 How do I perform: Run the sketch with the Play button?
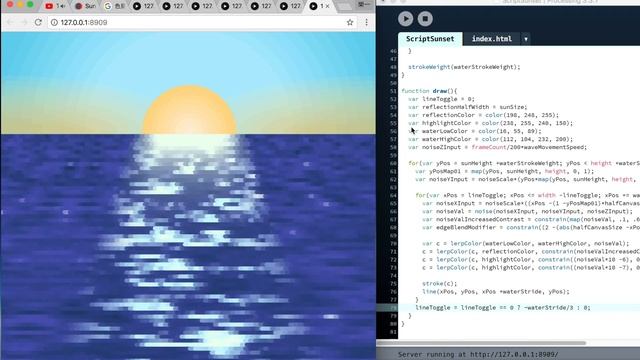(x=405, y=19)
